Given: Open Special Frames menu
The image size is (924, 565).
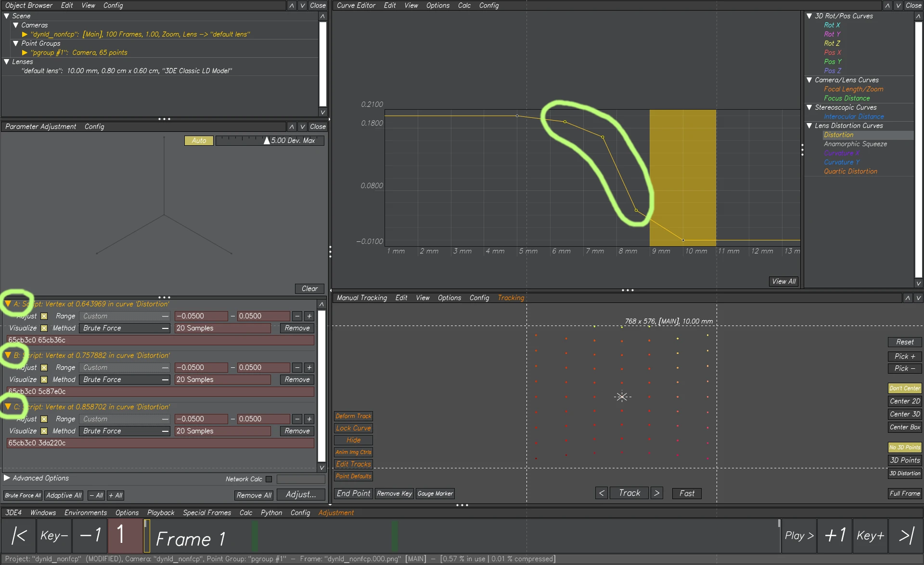Looking at the screenshot, I should 207,513.
